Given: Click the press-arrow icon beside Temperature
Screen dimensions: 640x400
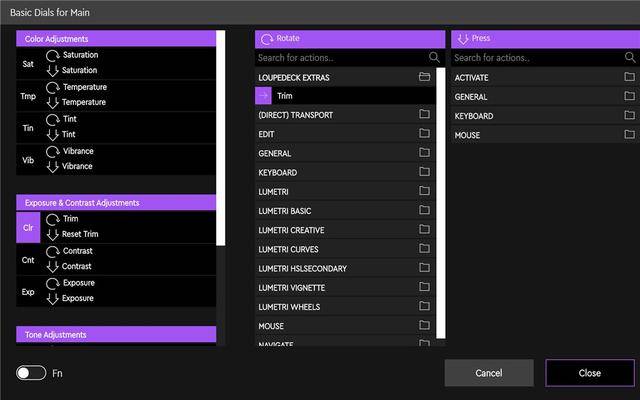Looking at the screenshot, I should (53, 103).
